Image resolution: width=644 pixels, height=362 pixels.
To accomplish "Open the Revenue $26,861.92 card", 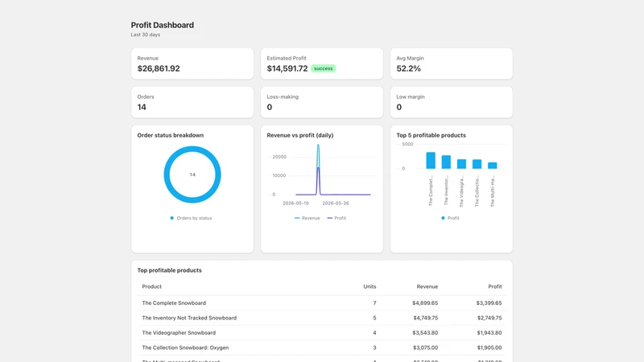I will (192, 64).
